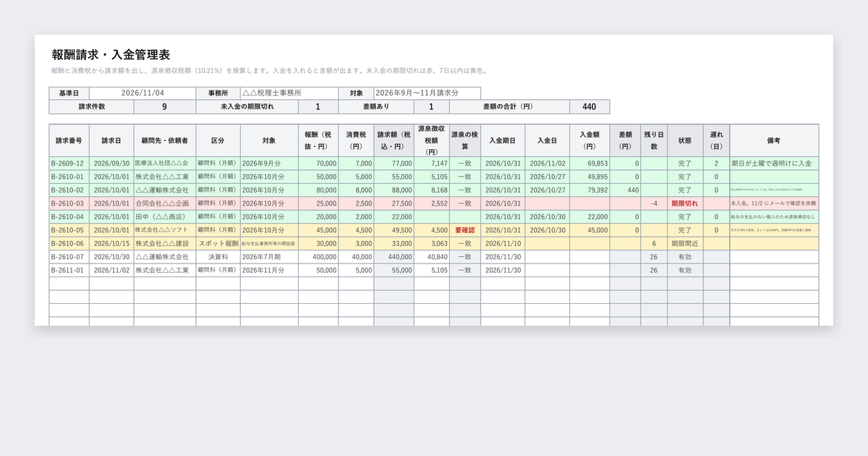
Task: Select the 源泉の検算 column header
Action: [x=465, y=140]
